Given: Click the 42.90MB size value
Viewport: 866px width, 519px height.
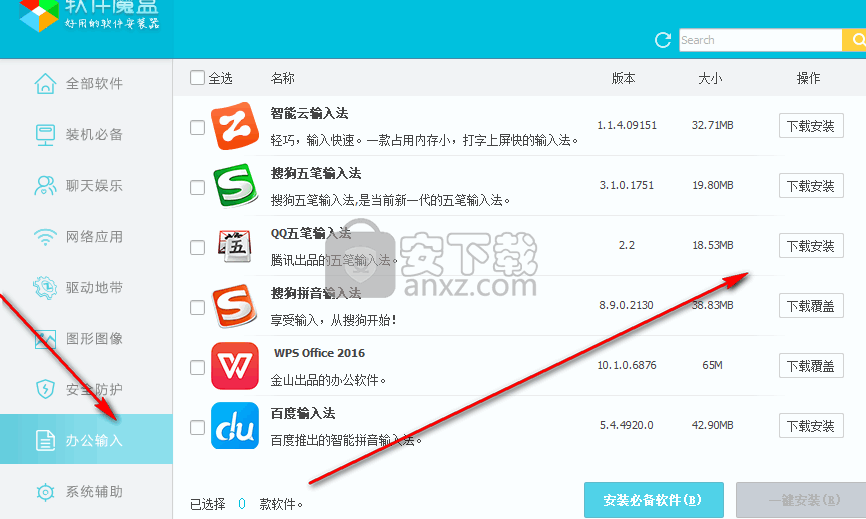Looking at the screenshot, I should tap(712, 425).
